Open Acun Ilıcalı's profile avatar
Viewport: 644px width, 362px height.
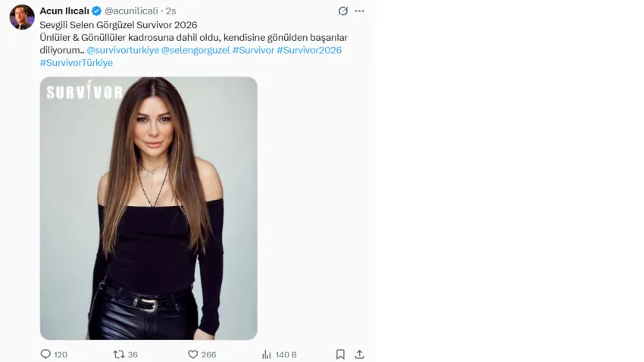pyautogui.click(x=22, y=17)
